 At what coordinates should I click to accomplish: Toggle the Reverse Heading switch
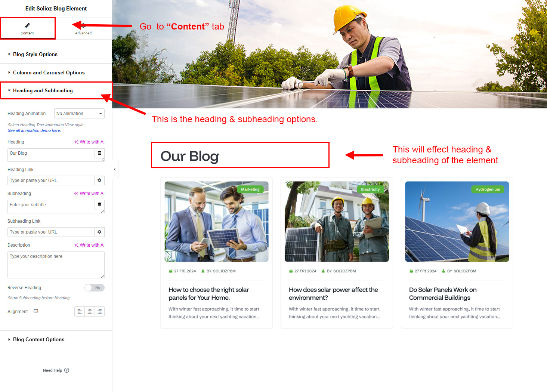pos(94,288)
